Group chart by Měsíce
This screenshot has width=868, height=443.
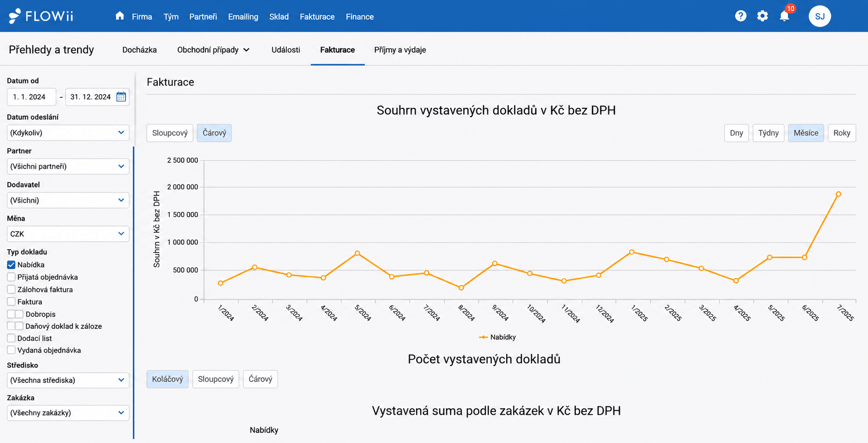point(806,133)
